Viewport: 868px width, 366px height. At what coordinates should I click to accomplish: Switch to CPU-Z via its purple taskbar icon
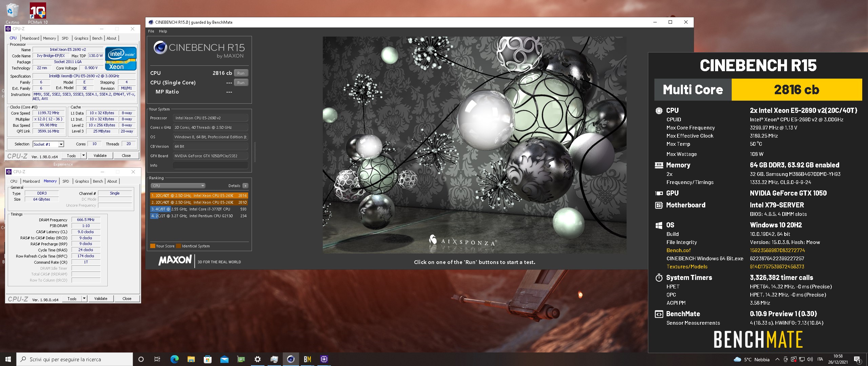click(x=324, y=359)
